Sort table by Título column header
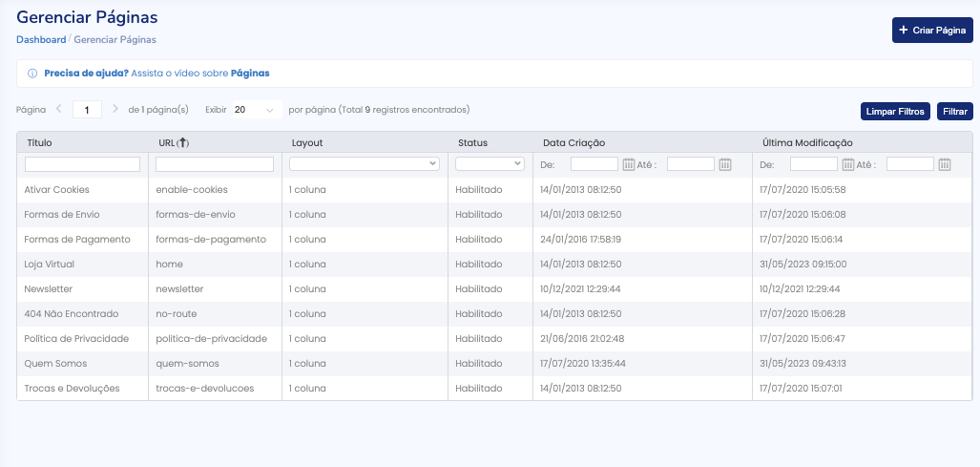The width and height of the screenshot is (980, 467). (x=40, y=142)
